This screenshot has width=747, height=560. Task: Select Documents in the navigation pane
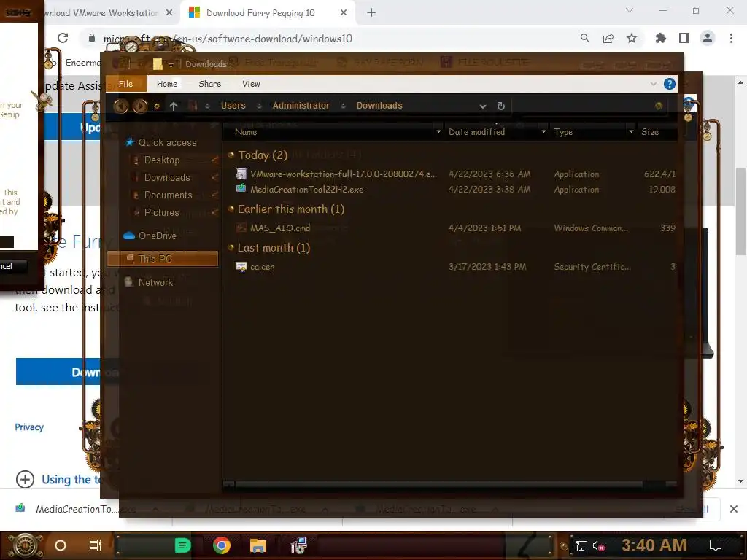click(169, 195)
